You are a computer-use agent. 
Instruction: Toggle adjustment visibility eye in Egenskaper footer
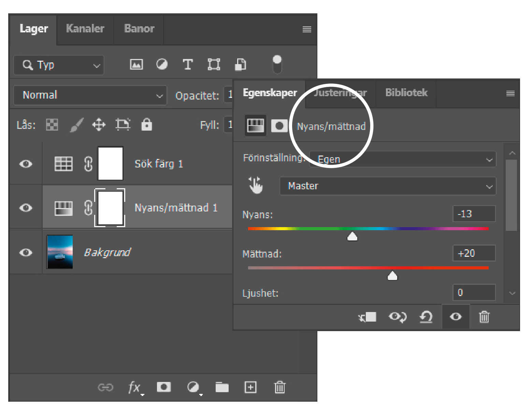click(456, 317)
